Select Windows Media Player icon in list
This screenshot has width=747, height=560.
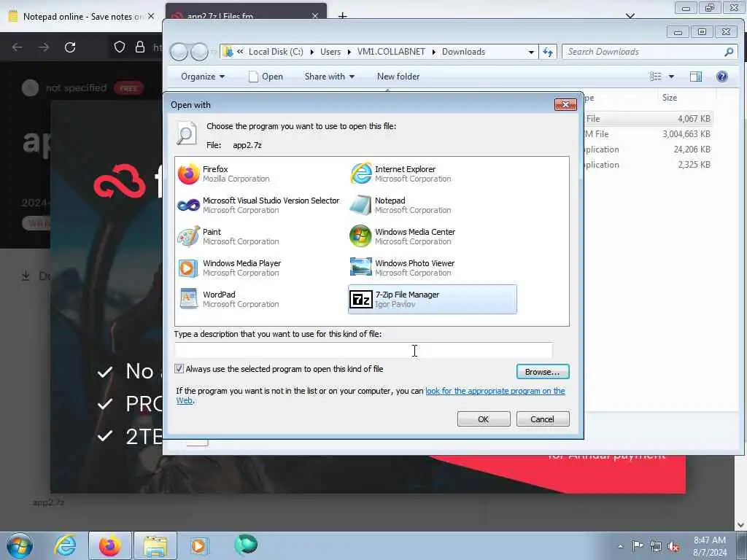[x=189, y=268]
